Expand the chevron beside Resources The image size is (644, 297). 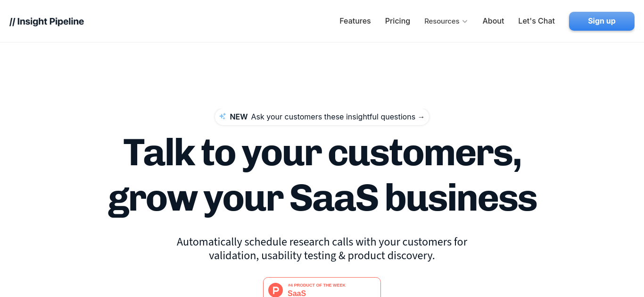[465, 22]
